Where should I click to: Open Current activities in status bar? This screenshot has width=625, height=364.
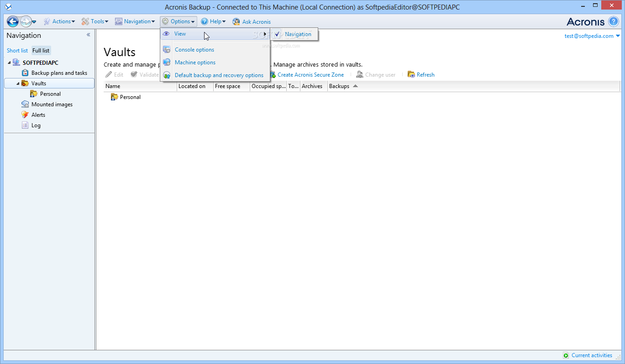click(x=592, y=355)
